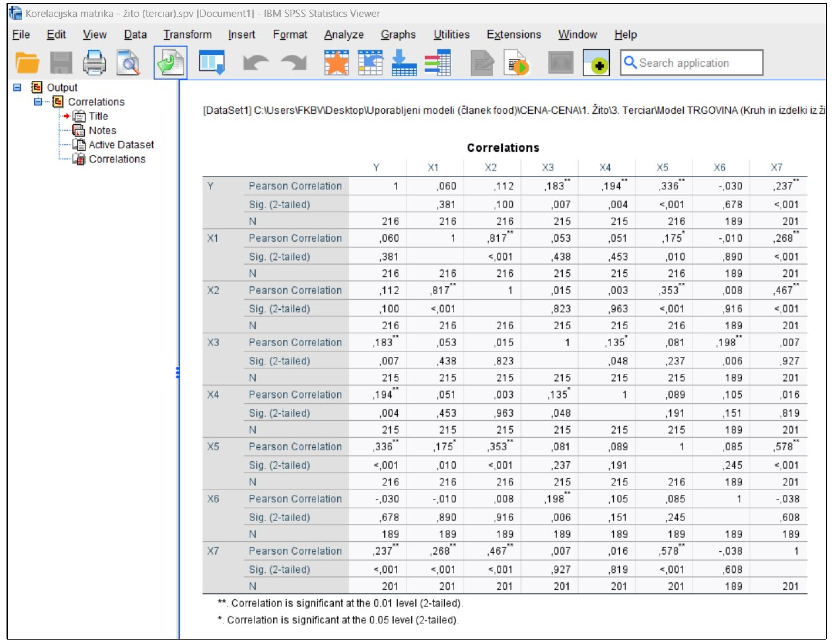The height and width of the screenshot is (644, 832).
Task: Open Print Preview magnifier icon
Action: point(128,63)
